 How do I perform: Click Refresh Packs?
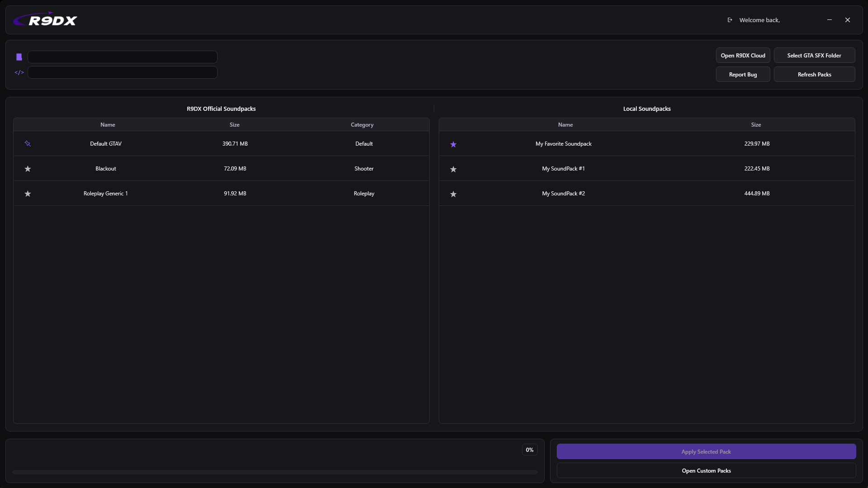tap(814, 74)
